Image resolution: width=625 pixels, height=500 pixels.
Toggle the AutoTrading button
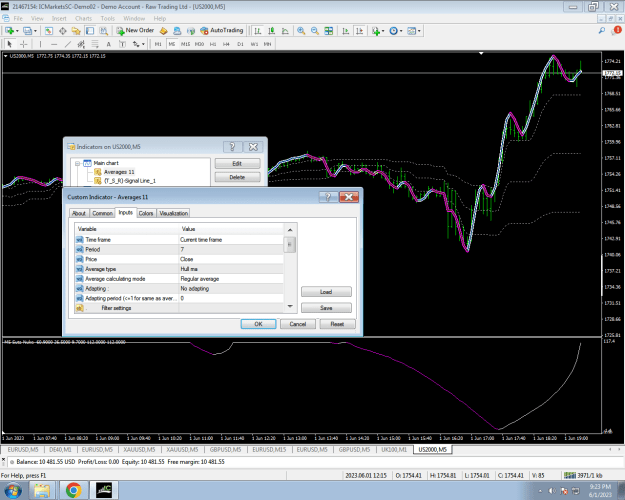pos(221,30)
